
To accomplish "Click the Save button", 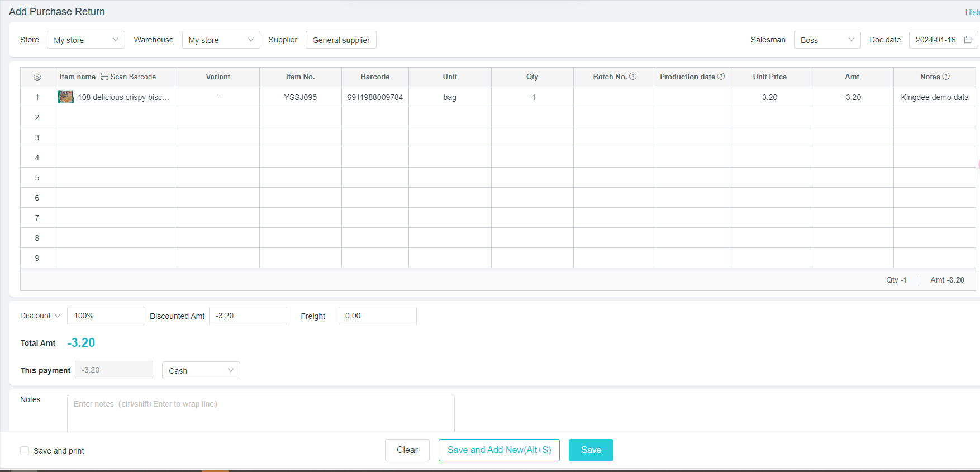I will [591, 450].
